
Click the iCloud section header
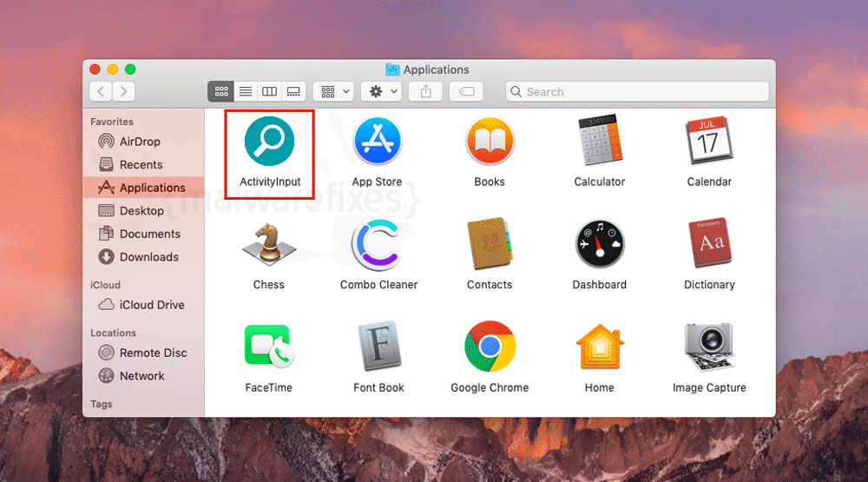[x=105, y=285]
